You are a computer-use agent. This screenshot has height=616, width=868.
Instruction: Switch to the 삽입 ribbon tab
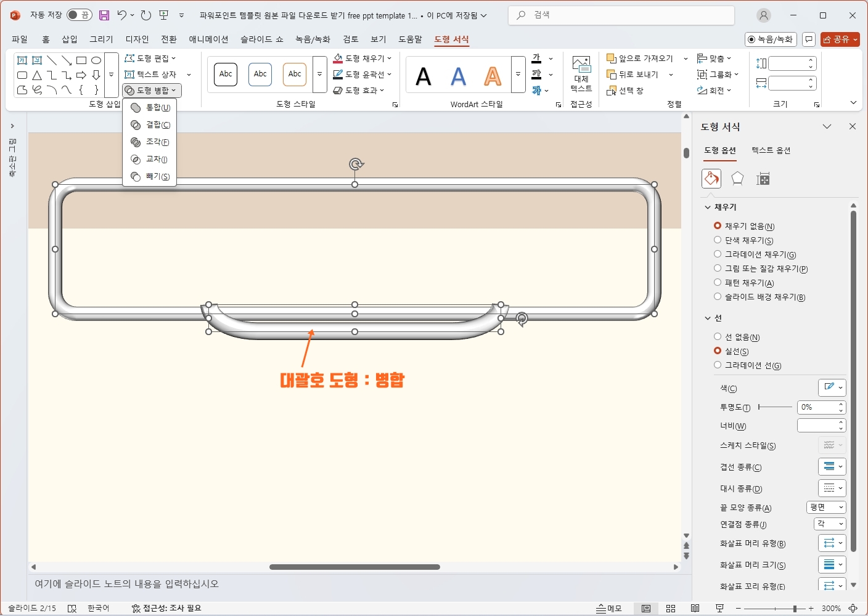pyautogui.click(x=70, y=39)
